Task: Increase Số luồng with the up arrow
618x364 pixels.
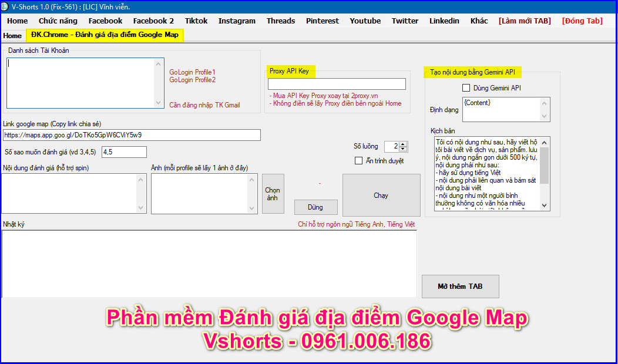Action: [x=403, y=144]
